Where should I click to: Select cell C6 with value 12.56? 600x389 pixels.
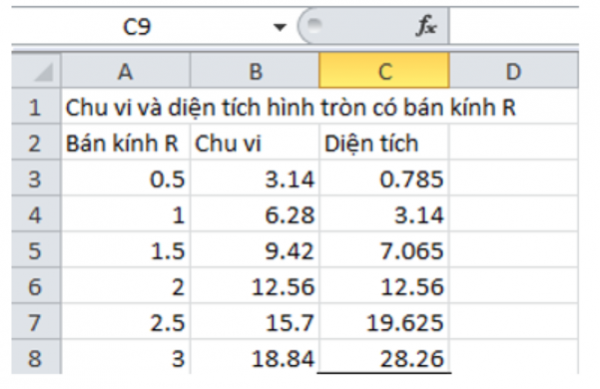384,286
